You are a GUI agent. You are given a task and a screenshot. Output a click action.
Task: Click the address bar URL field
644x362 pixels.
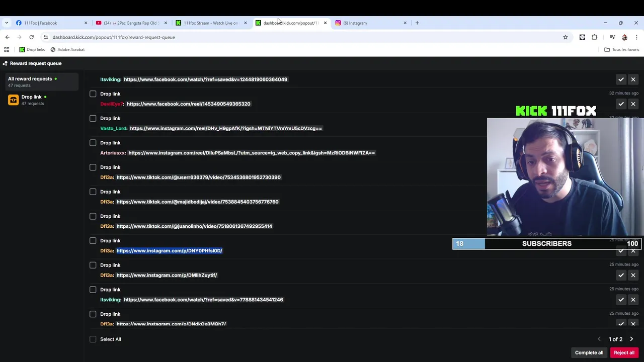click(x=302, y=37)
